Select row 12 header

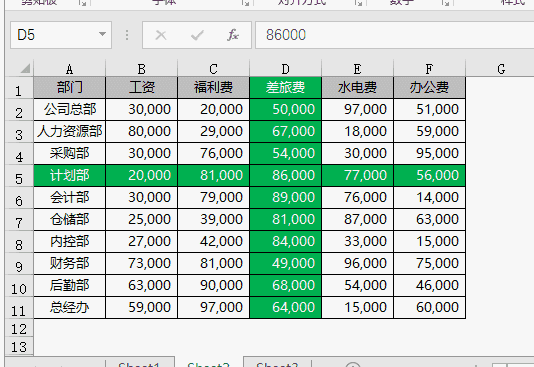coord(19,328)
